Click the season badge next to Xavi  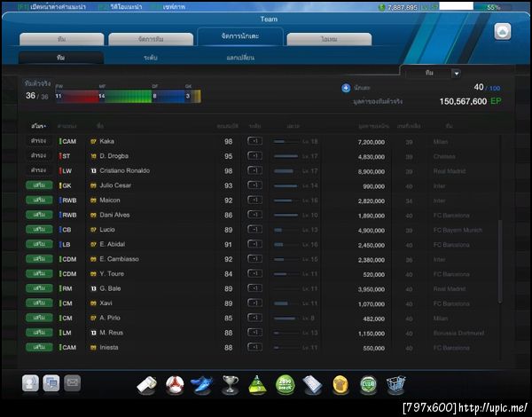click(93, 303)
